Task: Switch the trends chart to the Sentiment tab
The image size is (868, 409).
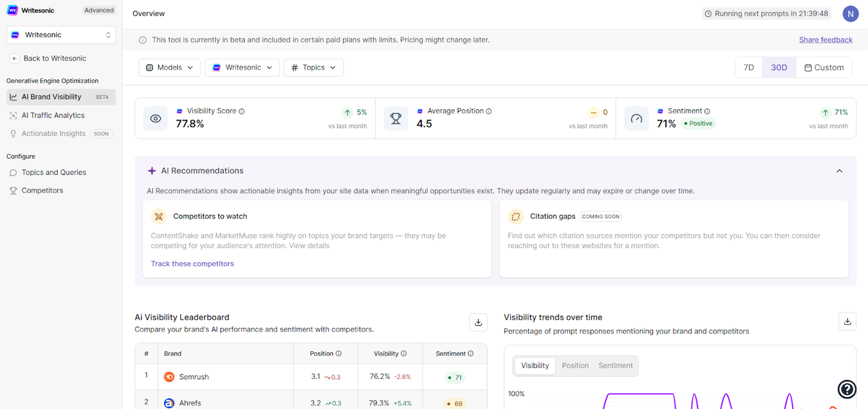Action: tap(615, 366)
